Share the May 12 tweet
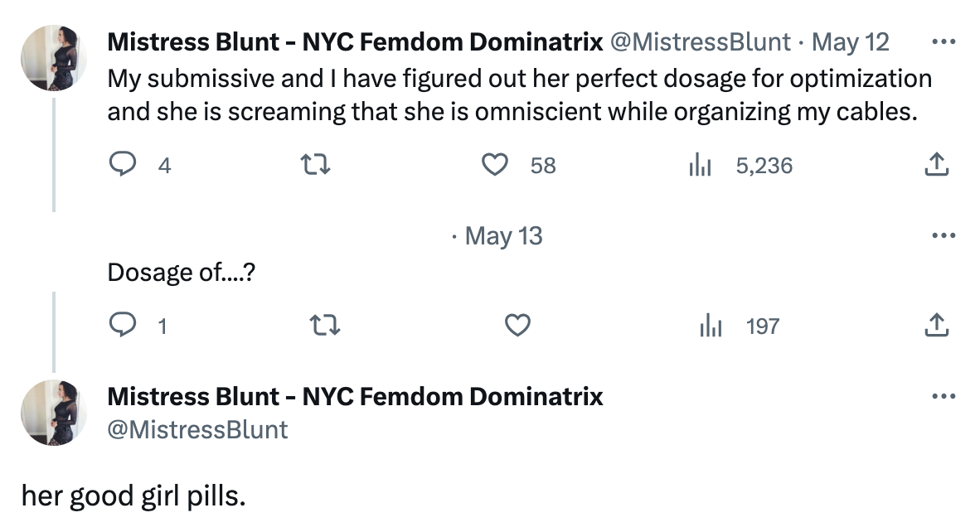The image size is (980, 532). coord(935,166)
